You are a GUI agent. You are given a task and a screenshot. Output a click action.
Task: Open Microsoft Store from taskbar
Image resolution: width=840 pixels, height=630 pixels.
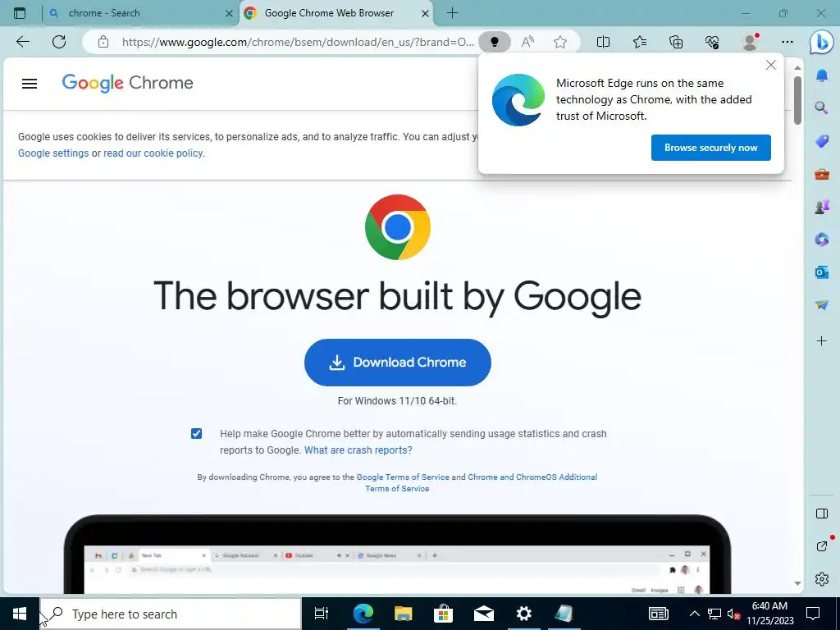(444, 614)
